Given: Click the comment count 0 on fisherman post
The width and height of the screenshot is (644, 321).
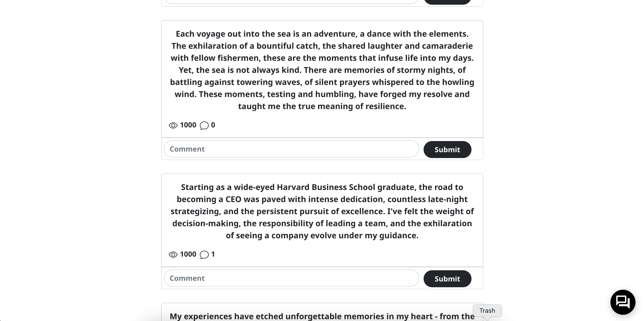Looking at the screenshot, I should pos(213,125).
